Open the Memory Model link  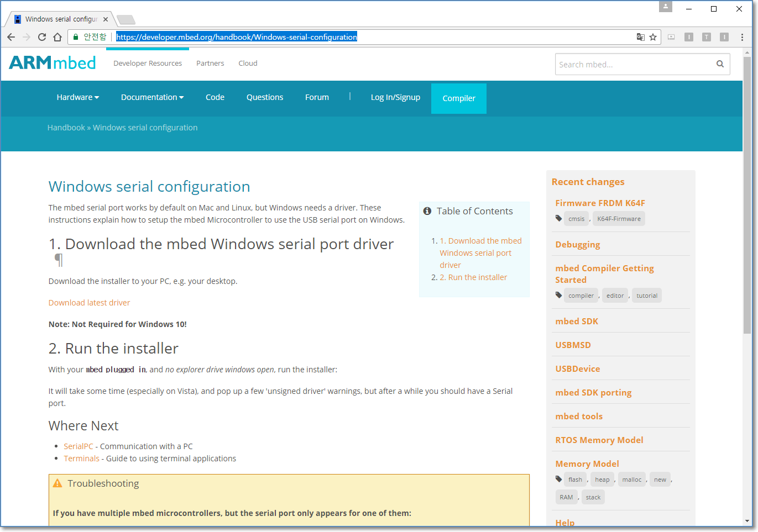click(587, 463)
